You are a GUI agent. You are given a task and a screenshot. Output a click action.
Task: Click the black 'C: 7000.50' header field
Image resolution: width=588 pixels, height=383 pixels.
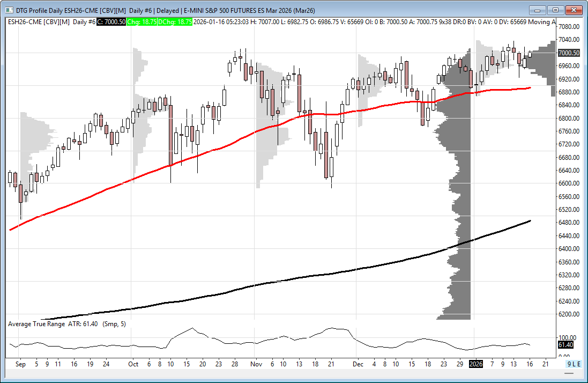coord(111,21)
